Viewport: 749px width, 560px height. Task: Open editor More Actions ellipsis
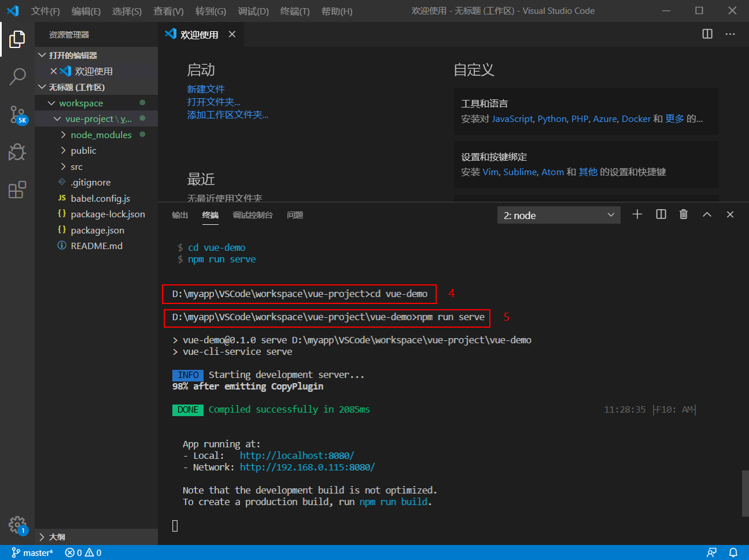pyautogui.click(x=730, y=34)
